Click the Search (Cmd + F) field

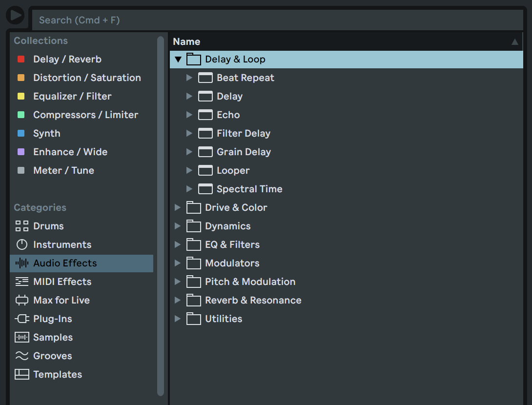click(x=277, y=20)
